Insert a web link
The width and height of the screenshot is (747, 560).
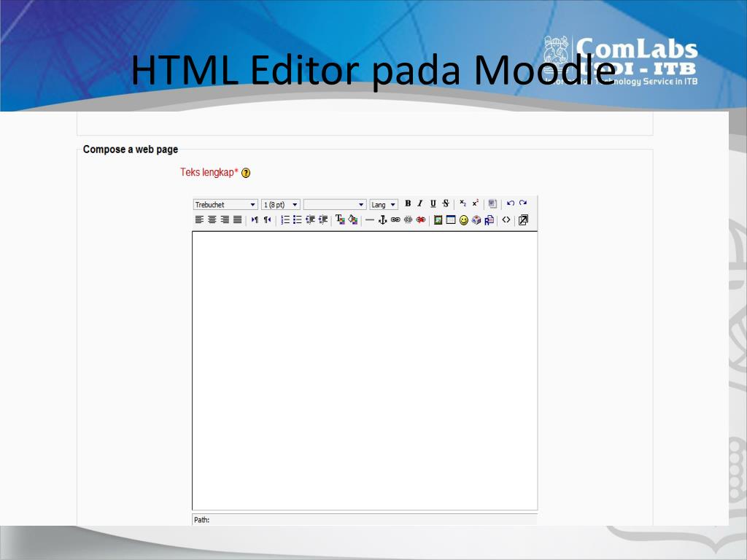pyautogui.click(x=395, y=219)
